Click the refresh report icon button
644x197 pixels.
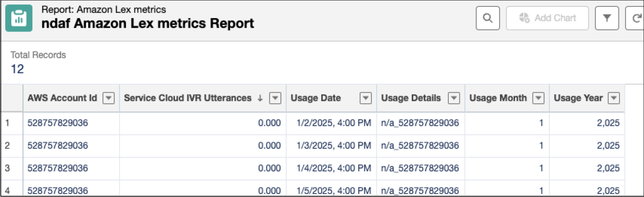[x=636, y=18]
